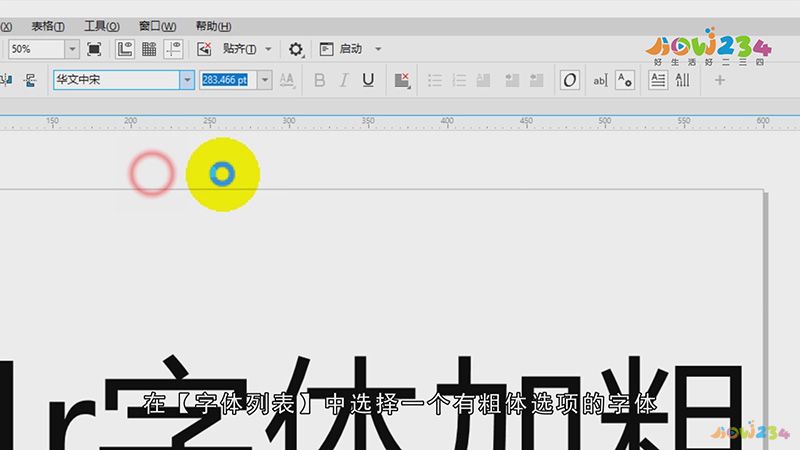Expand the 启动 dropdown arrow
Viewport: 800px width, 450px height.
pos(378,49)
